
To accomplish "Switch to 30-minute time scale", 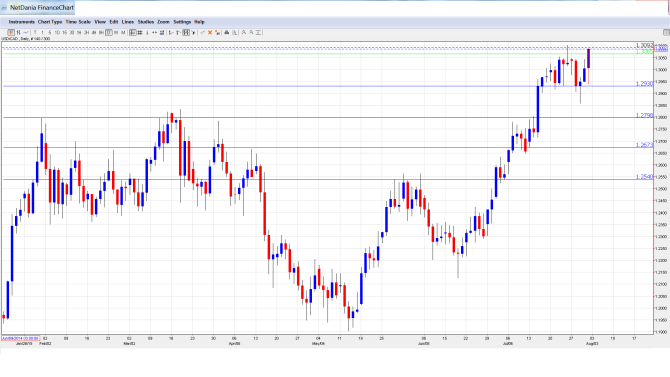I will [x=72, y=32].
